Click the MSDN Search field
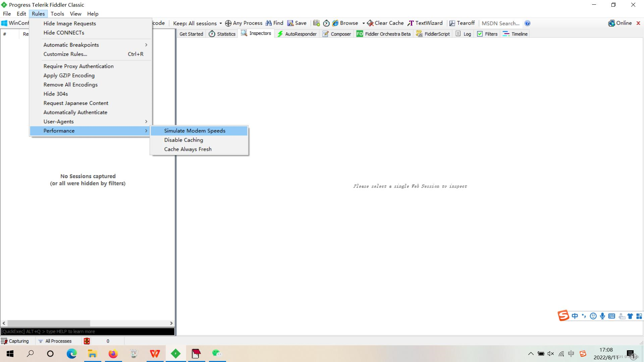The width and height of the screenshot is (644, 362). tap(501, 23)
